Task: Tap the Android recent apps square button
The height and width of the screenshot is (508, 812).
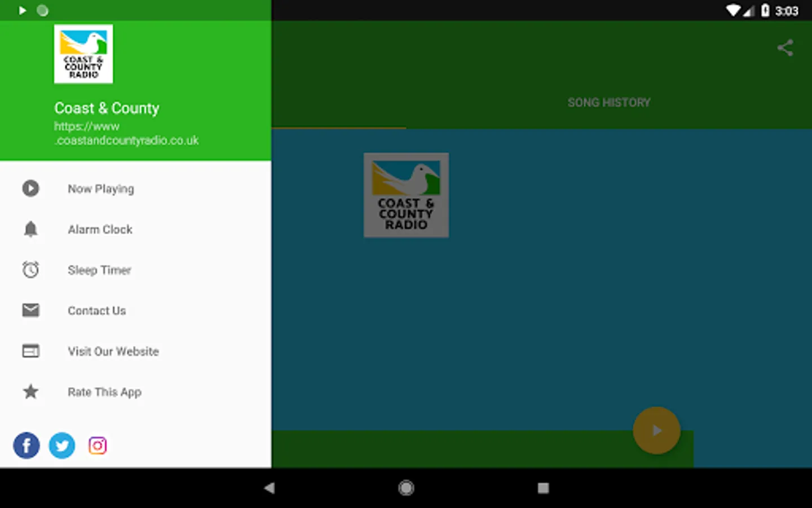Action: pyautogui.click(x=543, y=488)
